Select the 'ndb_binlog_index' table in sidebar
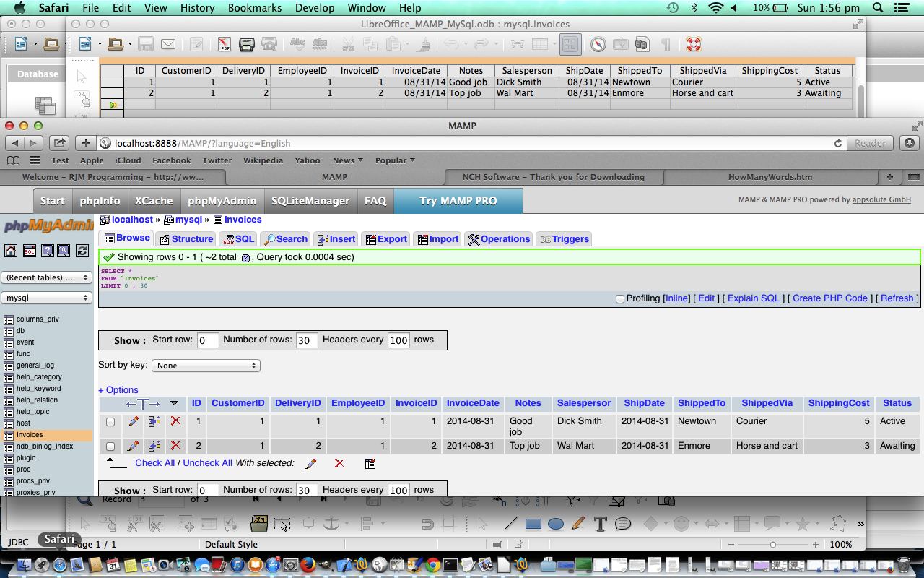This screenshot has width=924, height=578. (x=45, y=447)
